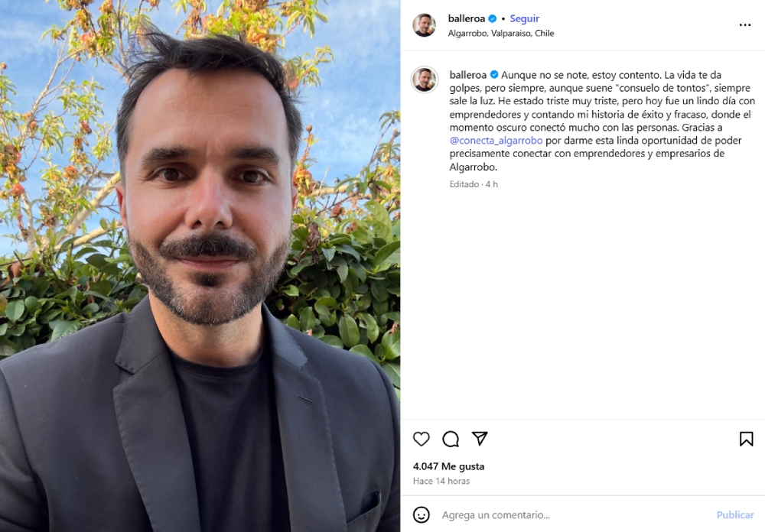Screen dimensions: 765x532
Task: Open the three-dots more options menu
Action: [x=745, y=25]
